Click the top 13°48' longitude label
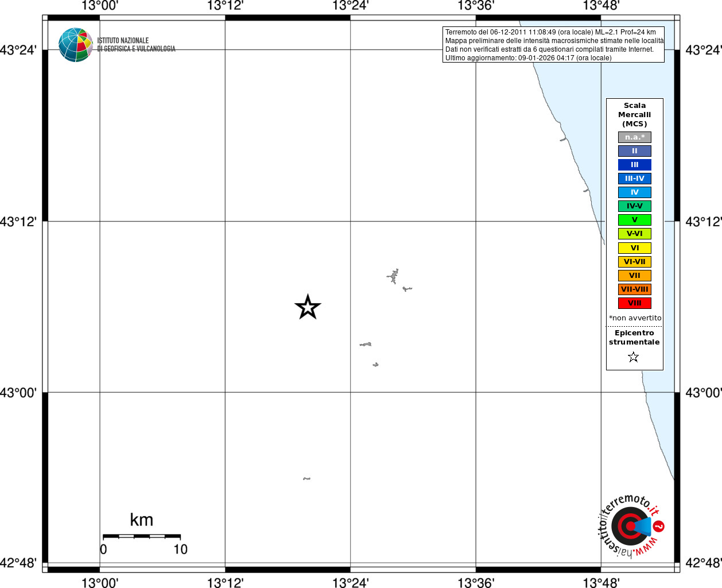Screen dimensions: 722x588 pyautogui.click(x=601, y=6)
